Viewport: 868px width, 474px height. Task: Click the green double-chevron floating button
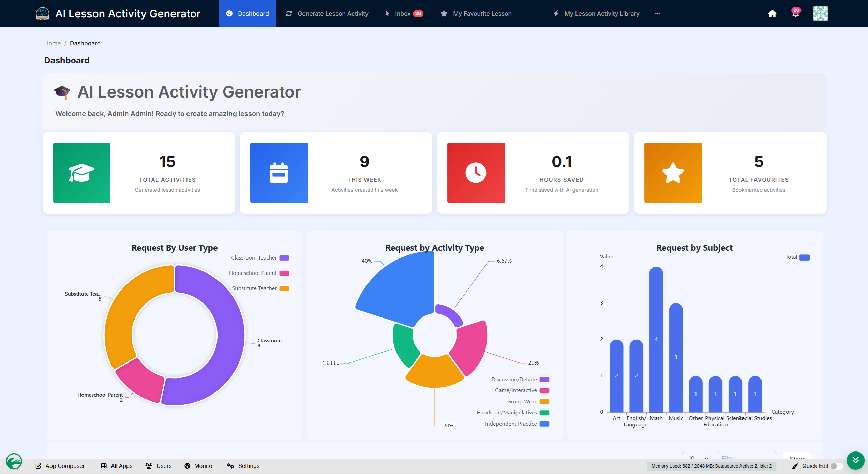(x=855, y=460)
